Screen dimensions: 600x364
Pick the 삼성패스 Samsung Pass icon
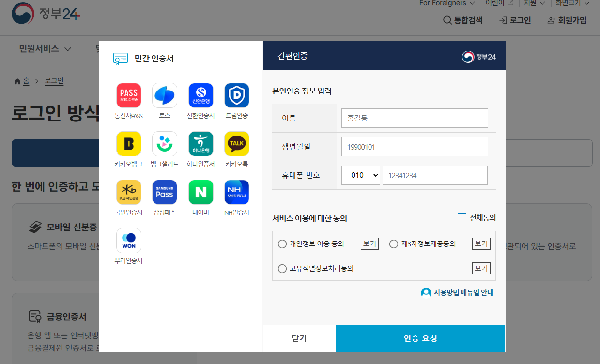(165, 192)
